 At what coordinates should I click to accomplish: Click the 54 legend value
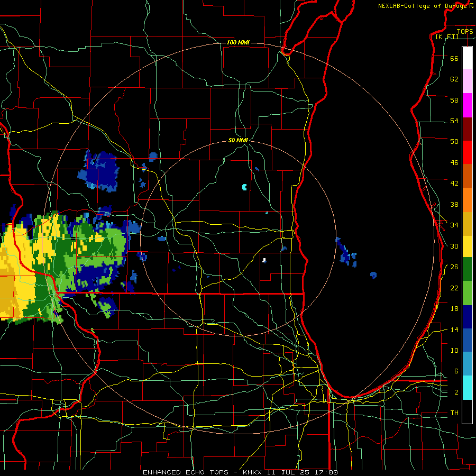tap(454, 121)
